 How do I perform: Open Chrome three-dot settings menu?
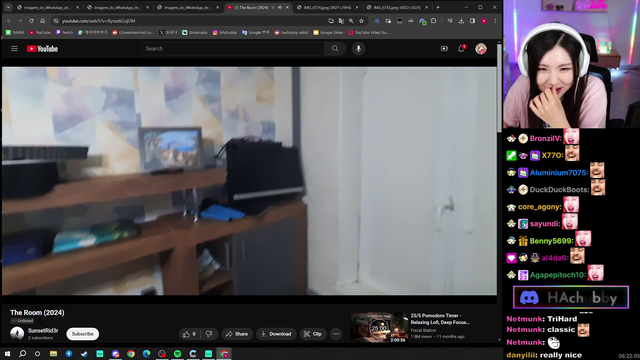[x=495, y=21]
